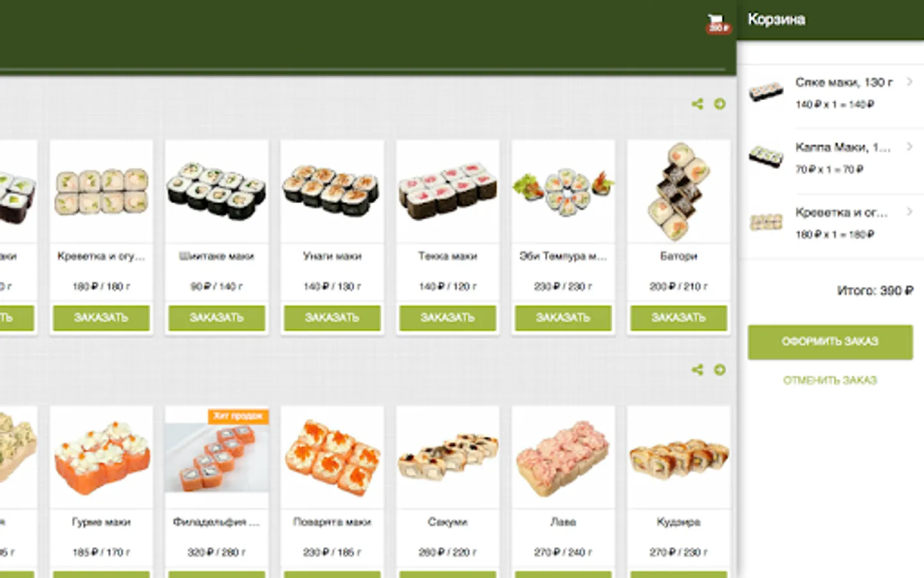Open the Эби Темпура product image
924x578 pixels.
point(563,191)
